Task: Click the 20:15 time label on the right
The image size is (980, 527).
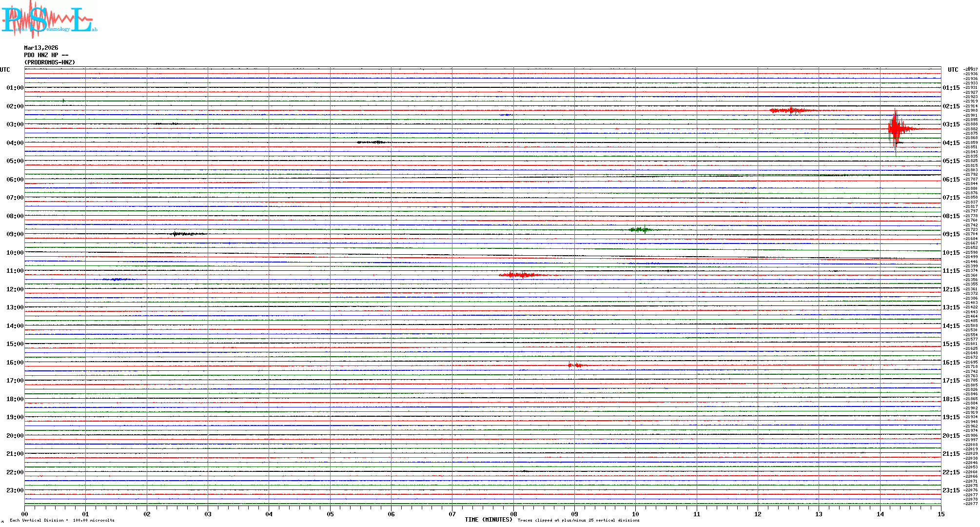Action: tap(951, 436)
